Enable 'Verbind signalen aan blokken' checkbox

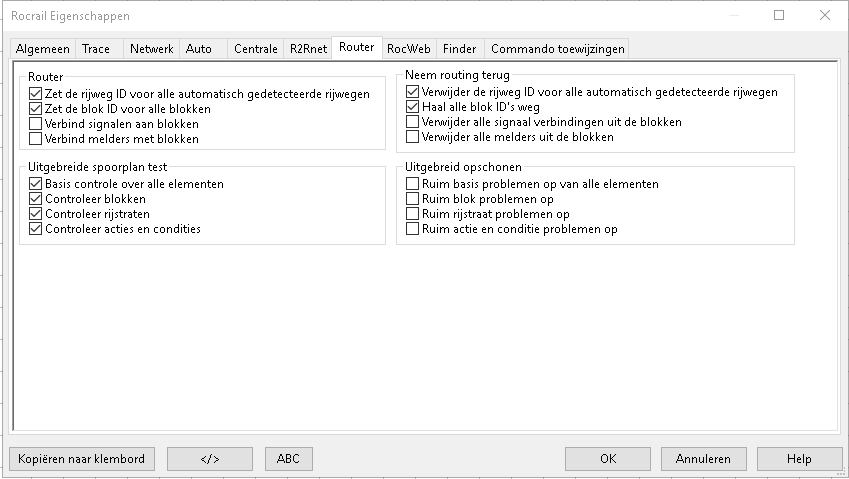[x=36, y=124]
